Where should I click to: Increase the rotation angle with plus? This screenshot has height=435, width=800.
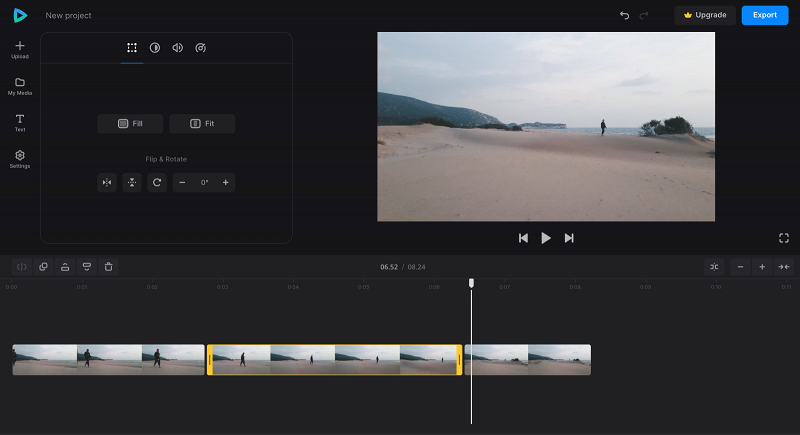[x=226, y=183]
